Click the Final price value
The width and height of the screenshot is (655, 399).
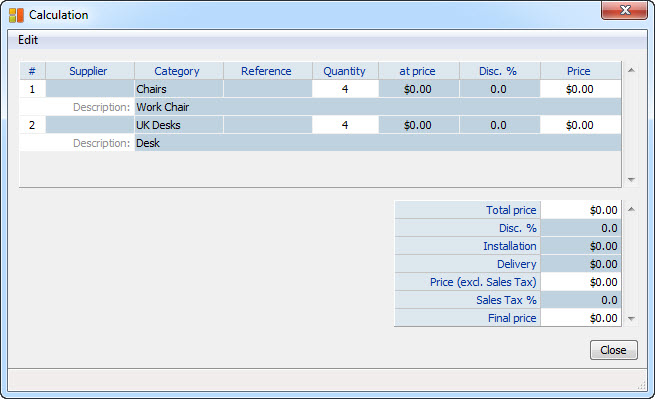[x=581, y=318]
